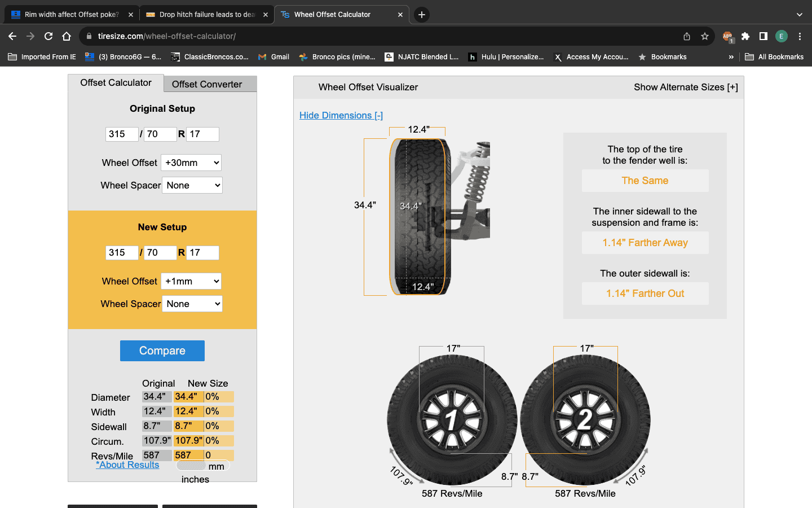Click the New Size Circum. 107.9" cell

click(188, 441)
